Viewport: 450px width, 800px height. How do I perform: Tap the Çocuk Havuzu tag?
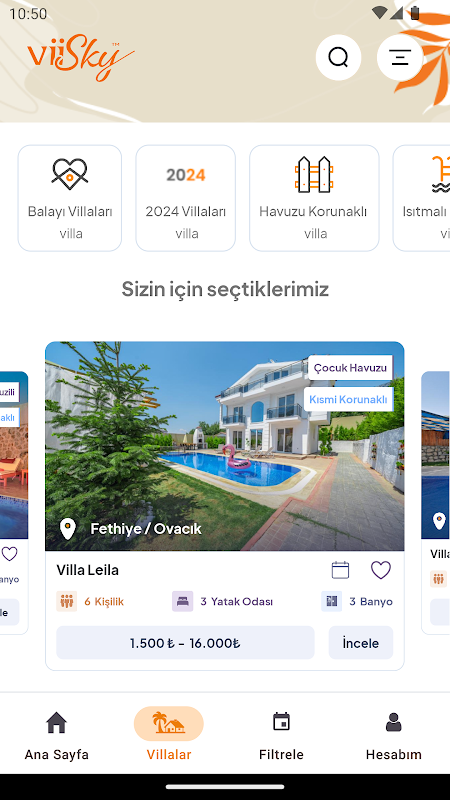pyautogui.click(x=351, y=367)
